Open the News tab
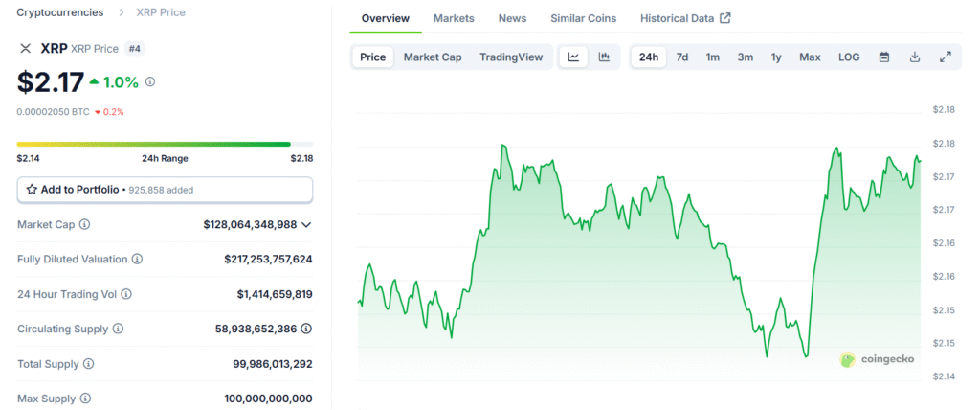 [x=513, y=18]
